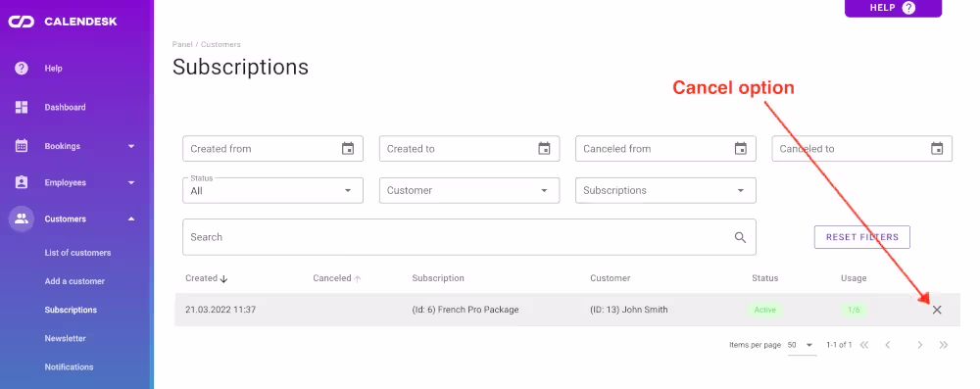Open the Help question-mark icon in sidebar
Screen dimensions: 980x389
22,69
